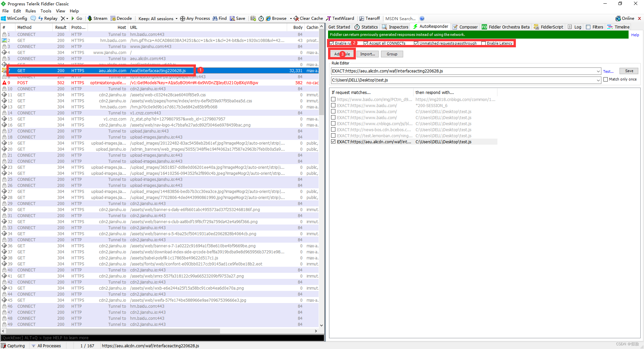
Task: Click the Test... link
Action: 608,71
